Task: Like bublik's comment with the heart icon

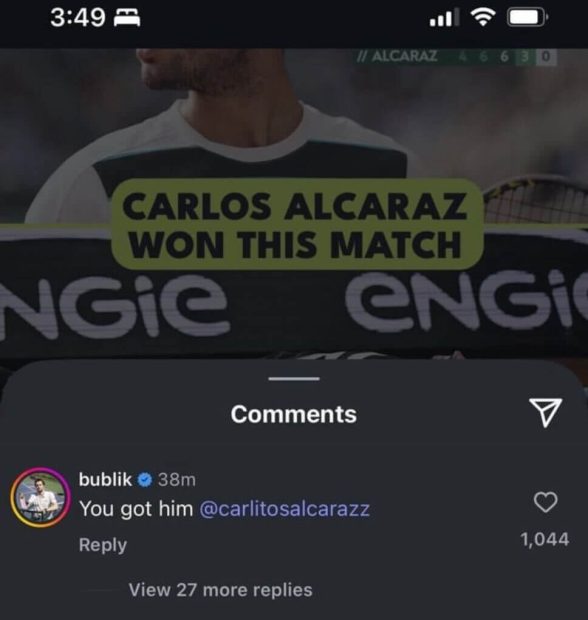Action: (545, 502)
